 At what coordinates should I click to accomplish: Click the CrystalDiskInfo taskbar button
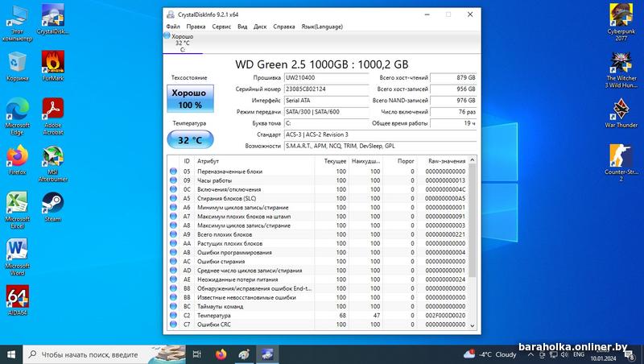click(267, 354)
